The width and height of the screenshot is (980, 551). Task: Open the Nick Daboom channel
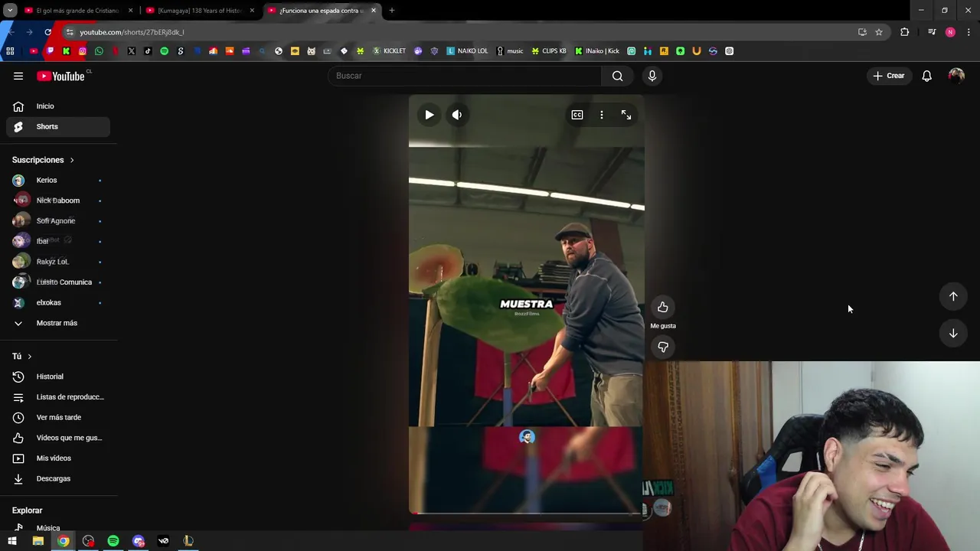click(x=58, y=201)
